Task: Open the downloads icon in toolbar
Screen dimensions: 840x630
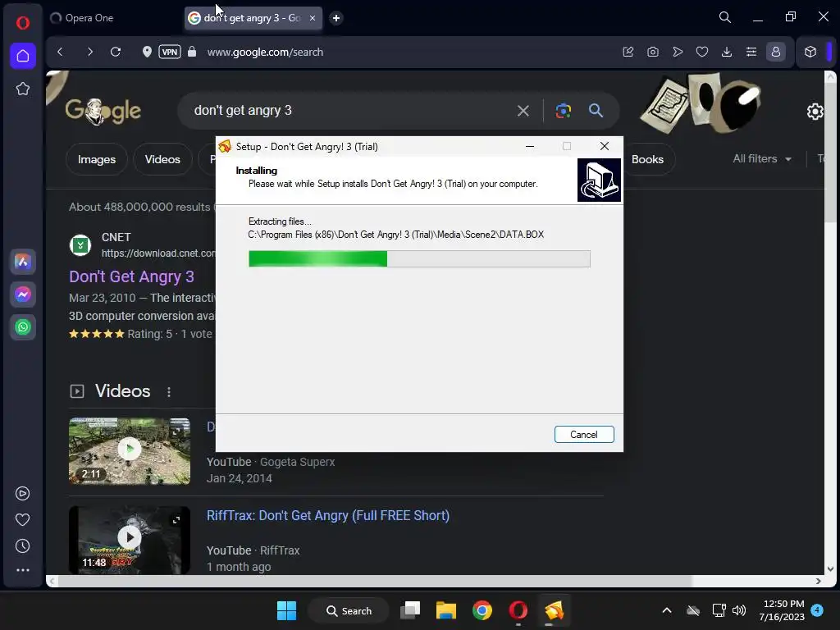Action: click(727, 52)
